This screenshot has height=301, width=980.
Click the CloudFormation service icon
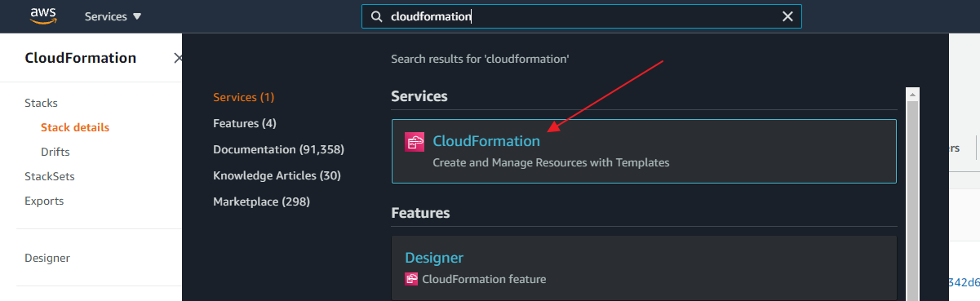(x=415, y=142)
